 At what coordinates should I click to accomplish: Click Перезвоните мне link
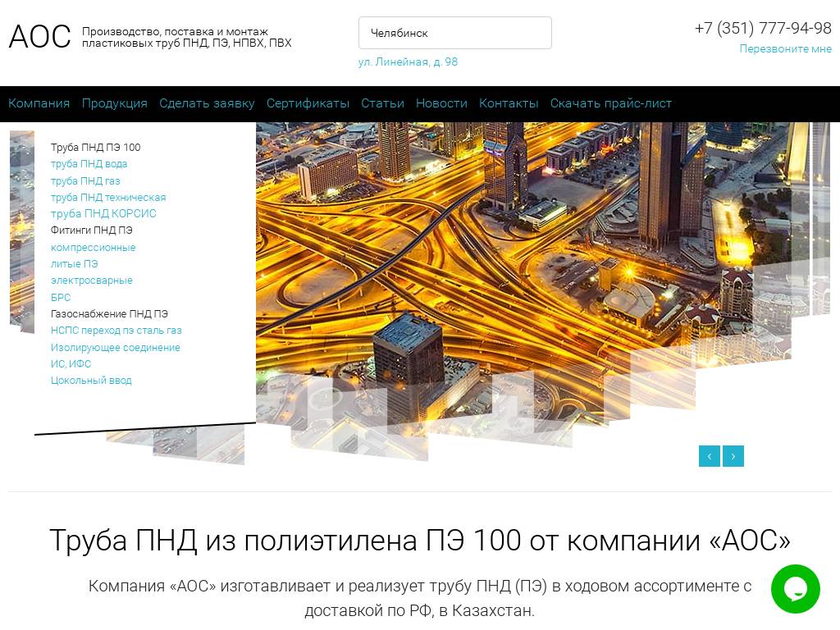(785, 48)
